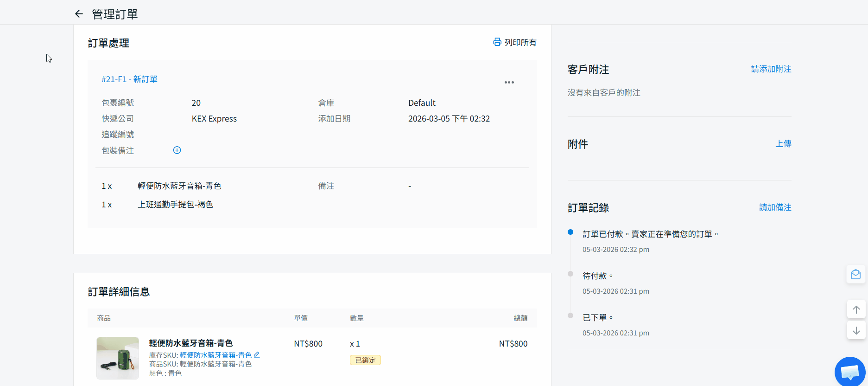Click the pencil icon to edit the inventory SKU
The height and width of the screenshot is (386, 868).
click(257, 355)
